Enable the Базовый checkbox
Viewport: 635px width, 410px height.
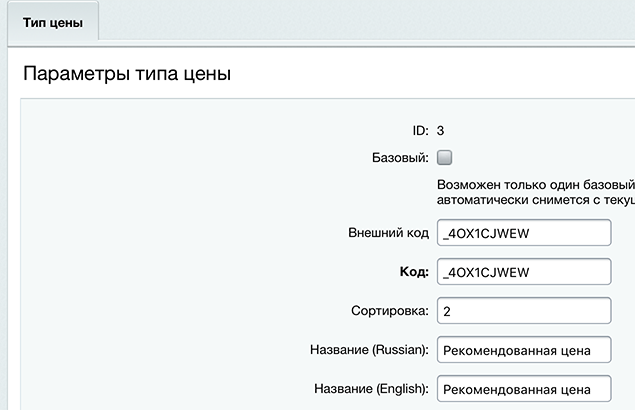coord(444,157)
